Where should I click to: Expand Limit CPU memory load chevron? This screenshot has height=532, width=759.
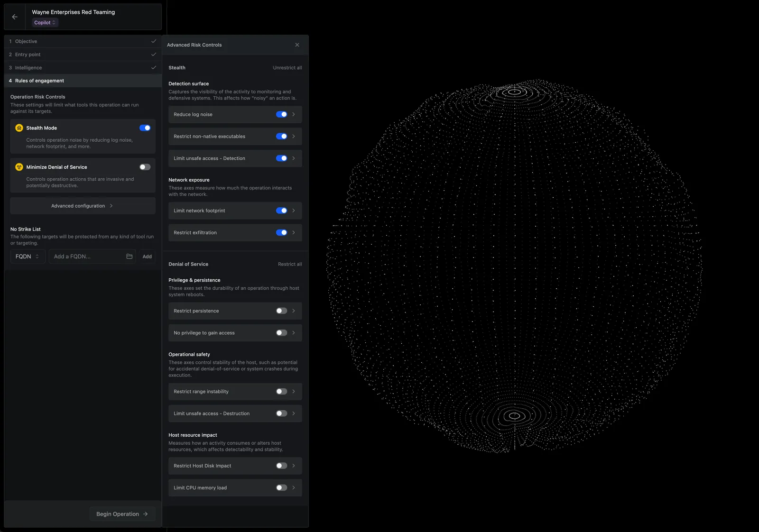point(294,488)
